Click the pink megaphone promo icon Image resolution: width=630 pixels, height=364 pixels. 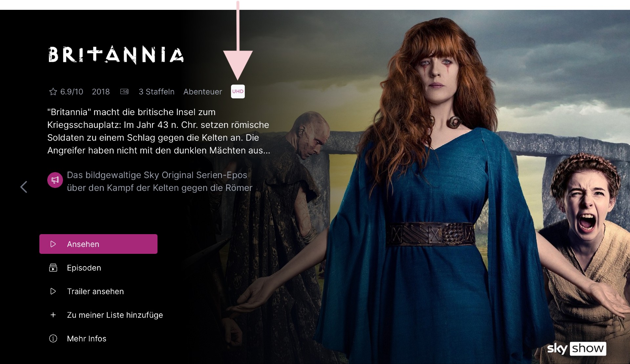pos(55,180)
